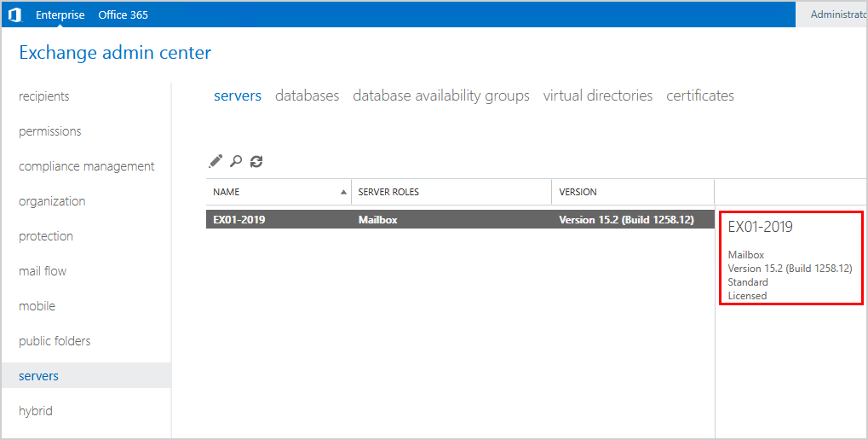The height and width of the screenshot is (440, 868).
Task: Go to recipients in sidebar
Action: coord(44,96)
